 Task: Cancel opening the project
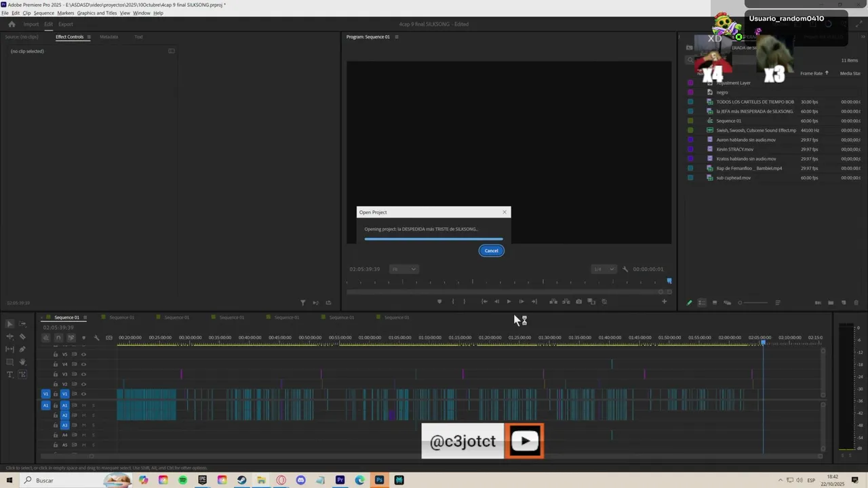click(x=492, y=251)
